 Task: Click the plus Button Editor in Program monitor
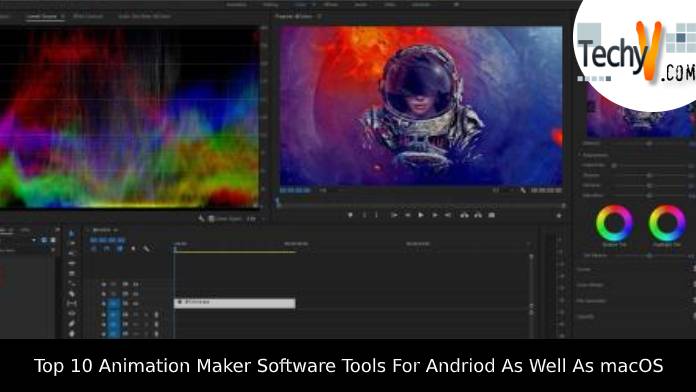pyautogui.click(x=559, y=216)
